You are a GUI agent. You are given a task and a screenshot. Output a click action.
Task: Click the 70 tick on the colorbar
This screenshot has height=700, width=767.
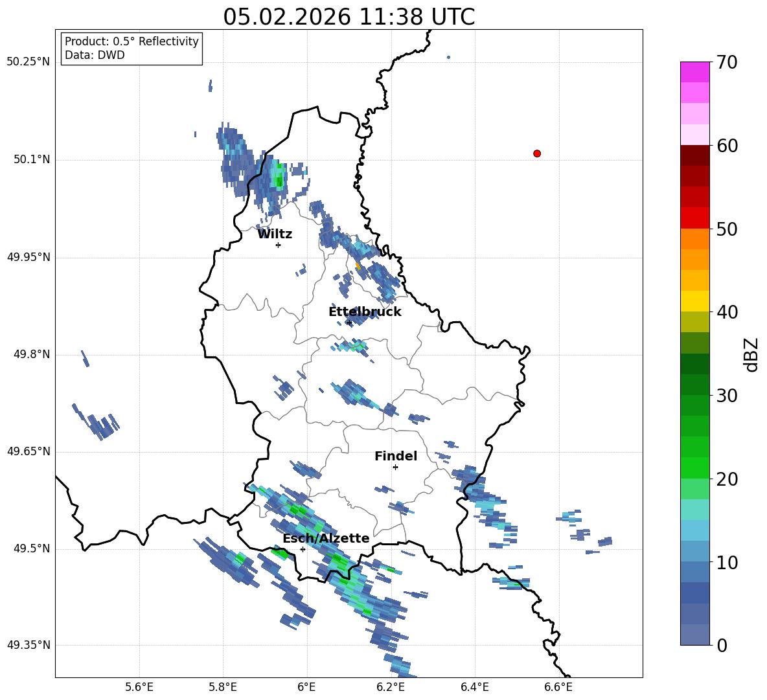[726, 63]
